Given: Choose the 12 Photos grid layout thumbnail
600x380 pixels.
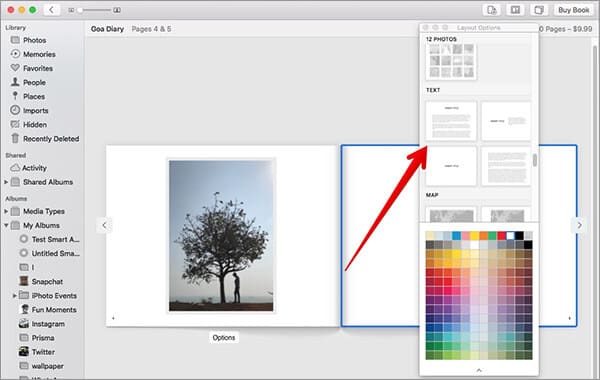Looking at the screenshot, I should click(451, 61).
